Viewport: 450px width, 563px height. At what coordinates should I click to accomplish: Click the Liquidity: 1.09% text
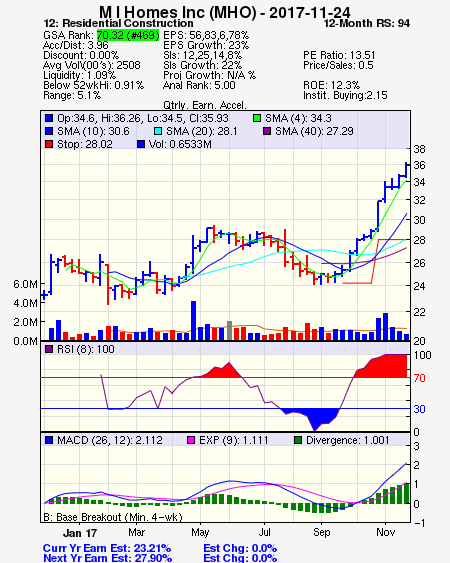coord(79,75)
